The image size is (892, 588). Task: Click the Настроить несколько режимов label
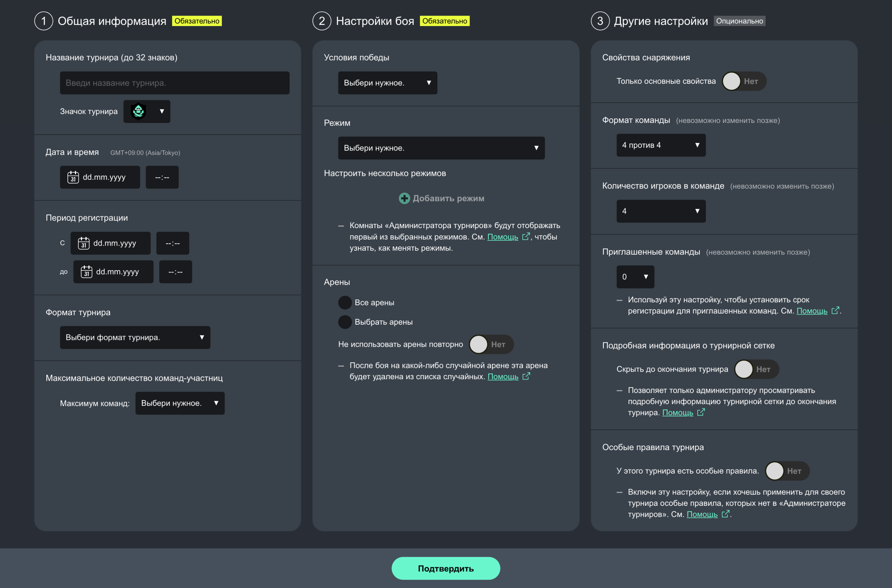tap(385, 173)
